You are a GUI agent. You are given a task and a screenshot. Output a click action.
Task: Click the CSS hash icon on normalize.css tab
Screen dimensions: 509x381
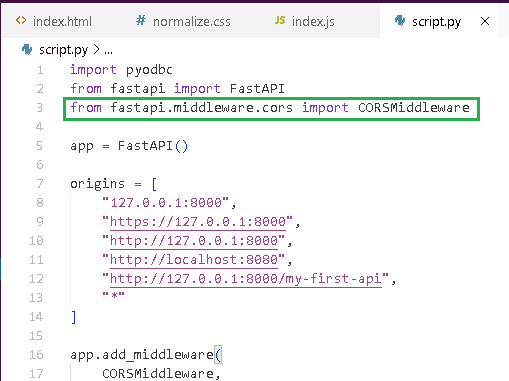[141, 21]
